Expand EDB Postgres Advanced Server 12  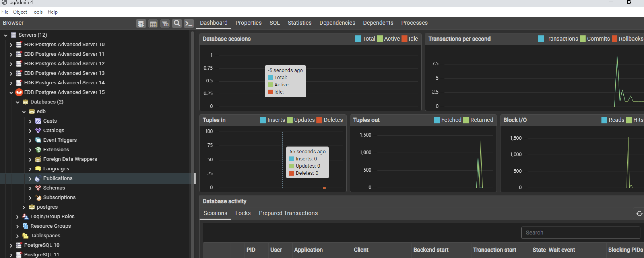(x=11, y=64)
